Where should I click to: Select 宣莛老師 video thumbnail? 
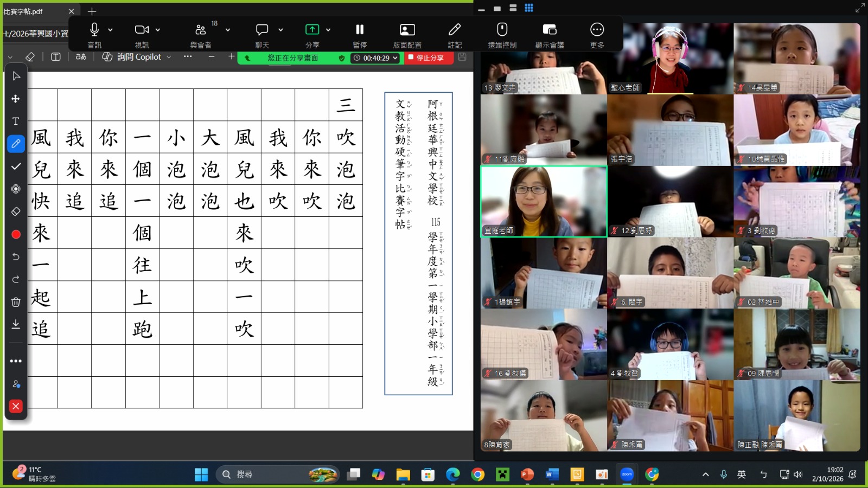pyautogui.click(x=544, y=201)
